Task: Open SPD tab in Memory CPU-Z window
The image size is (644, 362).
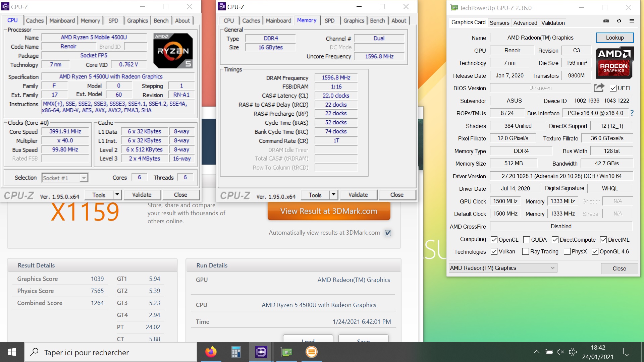Action: coord(330,20)
